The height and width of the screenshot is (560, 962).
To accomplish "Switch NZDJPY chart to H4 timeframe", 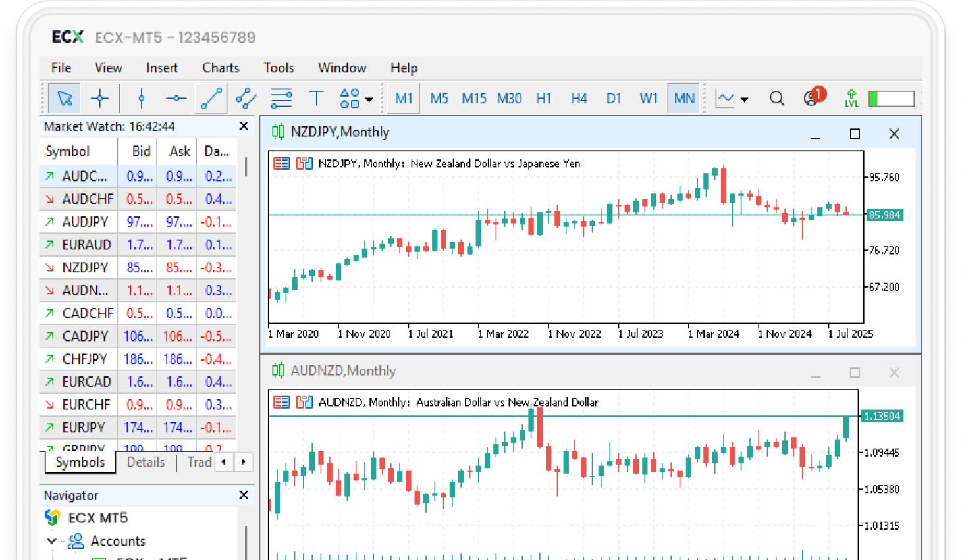I will coord(579,97).
